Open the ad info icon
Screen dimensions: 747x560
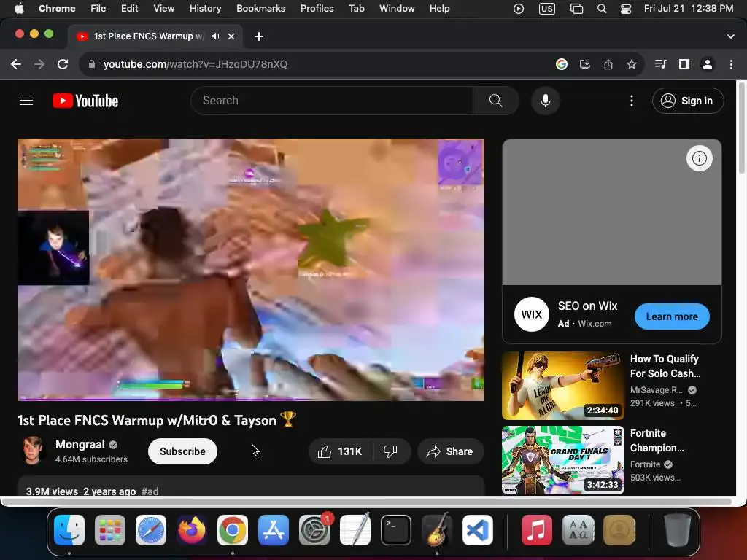(x=699, y=158)
